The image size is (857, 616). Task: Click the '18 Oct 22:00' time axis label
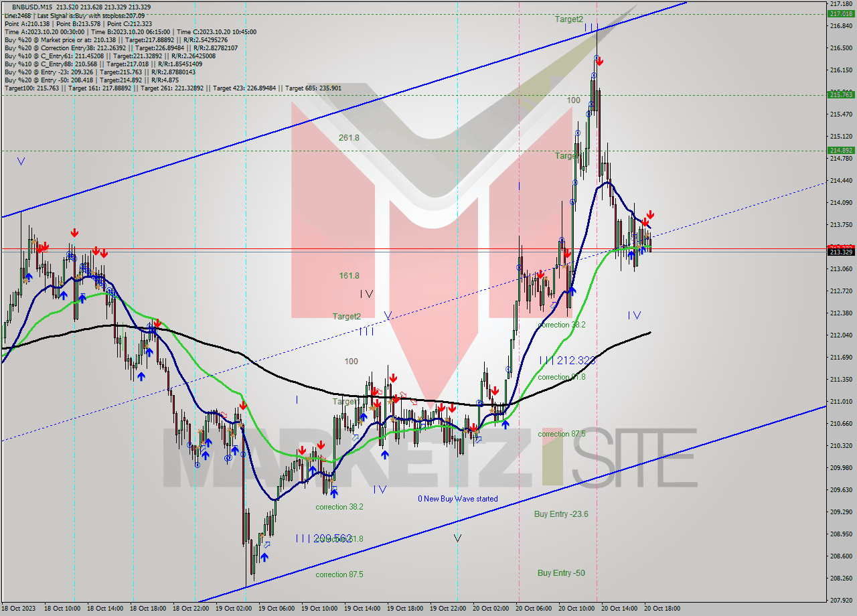pos(191,609)
